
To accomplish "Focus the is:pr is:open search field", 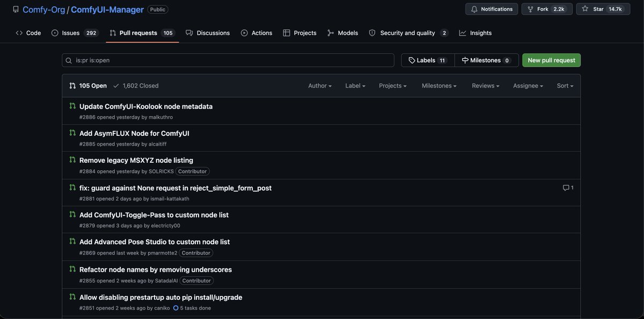I will (228, 60).
